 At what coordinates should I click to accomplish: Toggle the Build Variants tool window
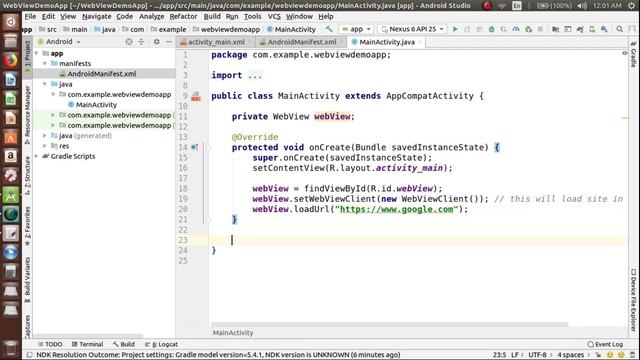point(27,279)
